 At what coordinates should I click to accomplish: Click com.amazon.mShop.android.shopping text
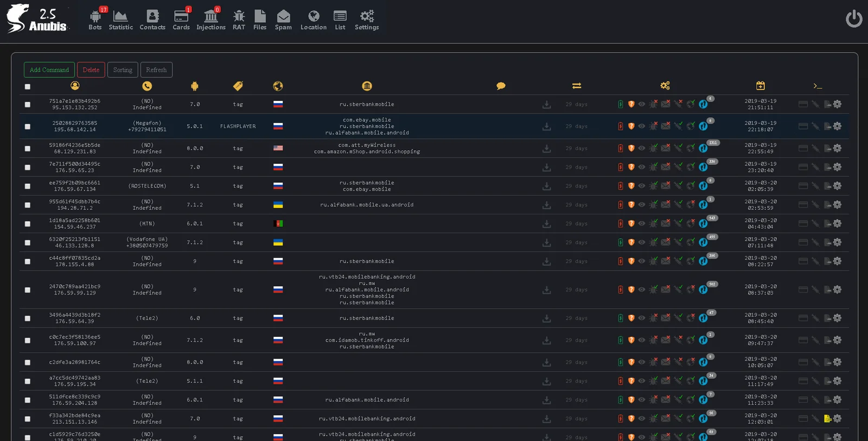click(367, 152)
